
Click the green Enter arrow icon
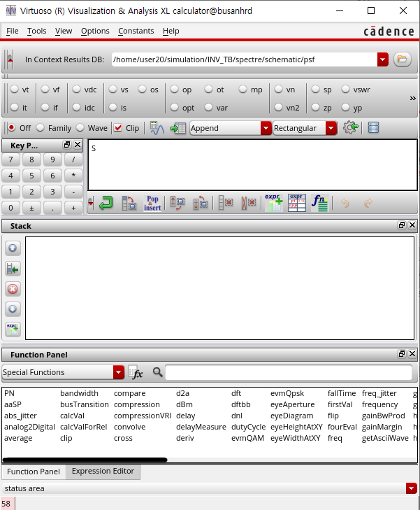(x=106, y=203)
